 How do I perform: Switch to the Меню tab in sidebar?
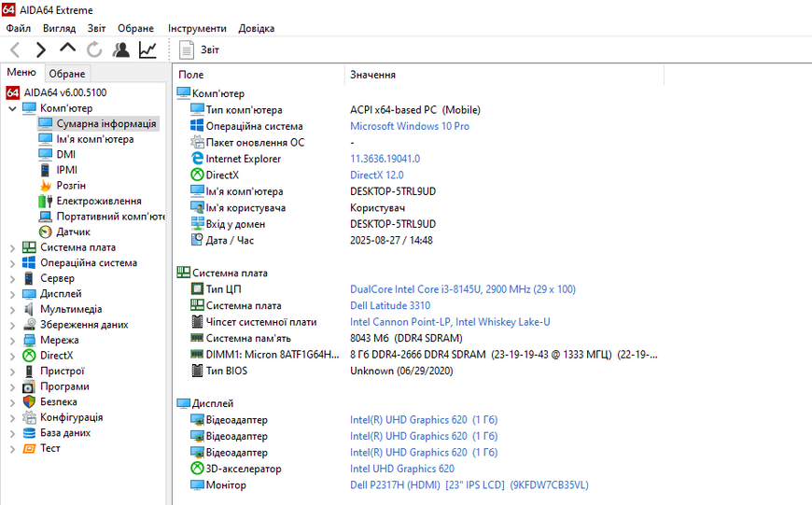pos(21,73)
